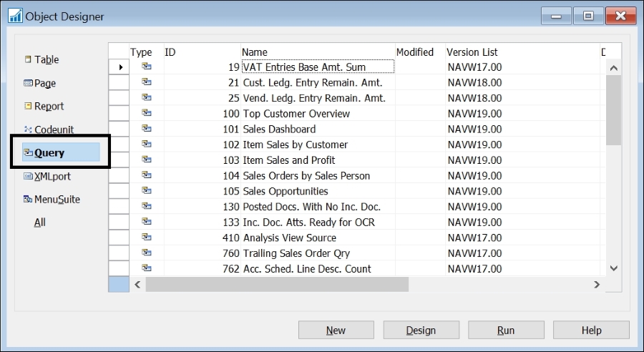This screenshot has width=644, height=352.
Task: Switch to the XMLport object list
Action: click(52, 176)
